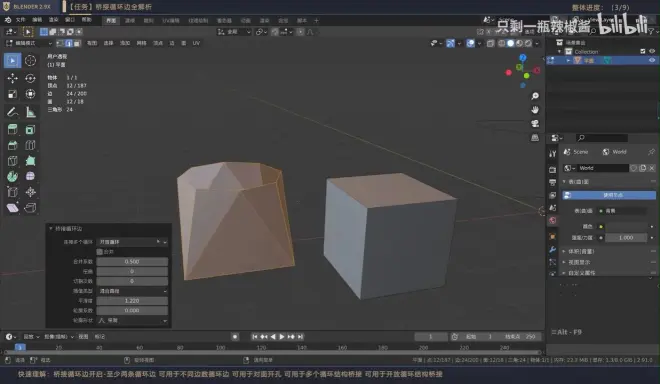Hide Collection with its eye icon
The image size is (660, 384).
[652, 51]
